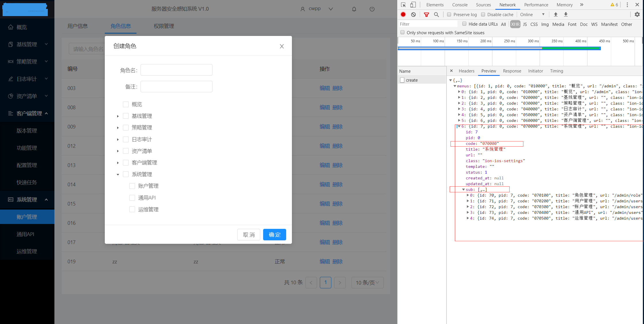The height and width of the screenshot is (324, 644).
Task: Toggle the device toolbar icon
Action: click(x=413, y=5)
